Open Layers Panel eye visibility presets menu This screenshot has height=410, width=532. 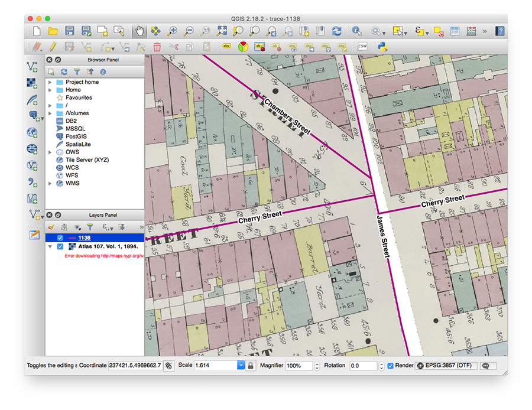pos(78,227)
